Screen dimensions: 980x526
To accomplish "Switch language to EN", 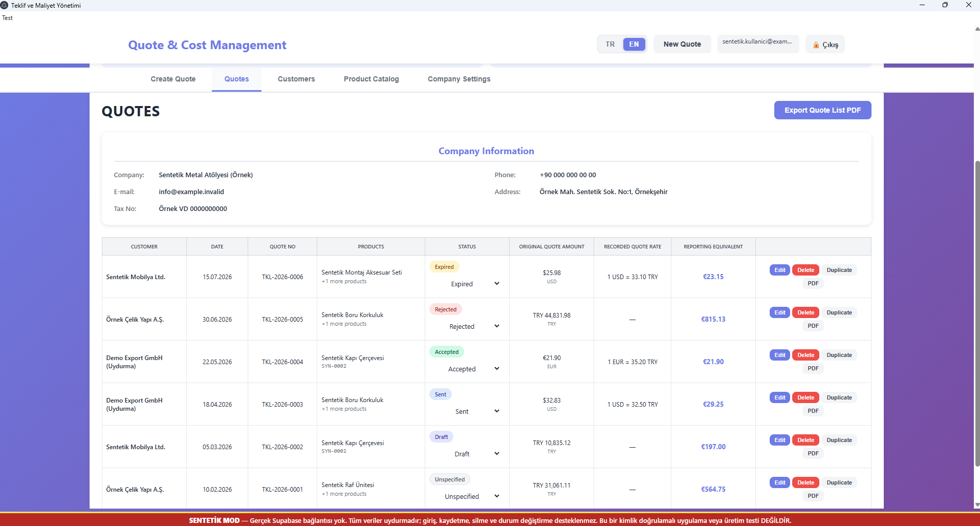I will click(x=634, y=44).
